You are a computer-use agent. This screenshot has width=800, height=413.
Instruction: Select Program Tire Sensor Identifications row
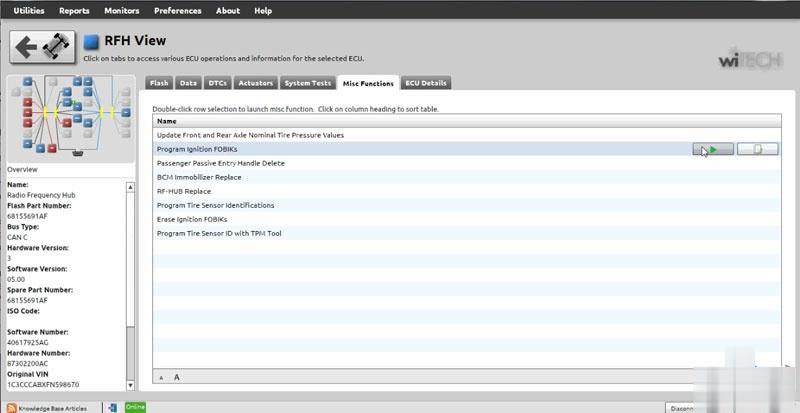pos(466,205)
